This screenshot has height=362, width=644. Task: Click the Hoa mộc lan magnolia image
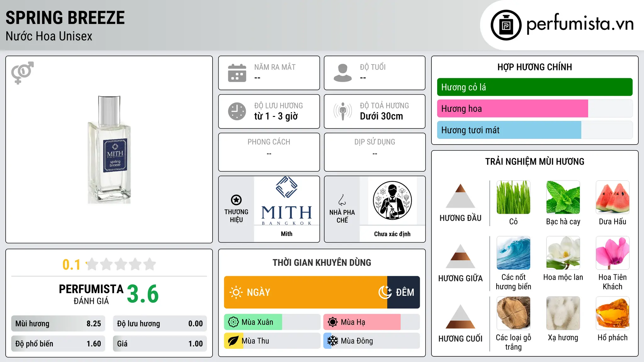(563, 253)
